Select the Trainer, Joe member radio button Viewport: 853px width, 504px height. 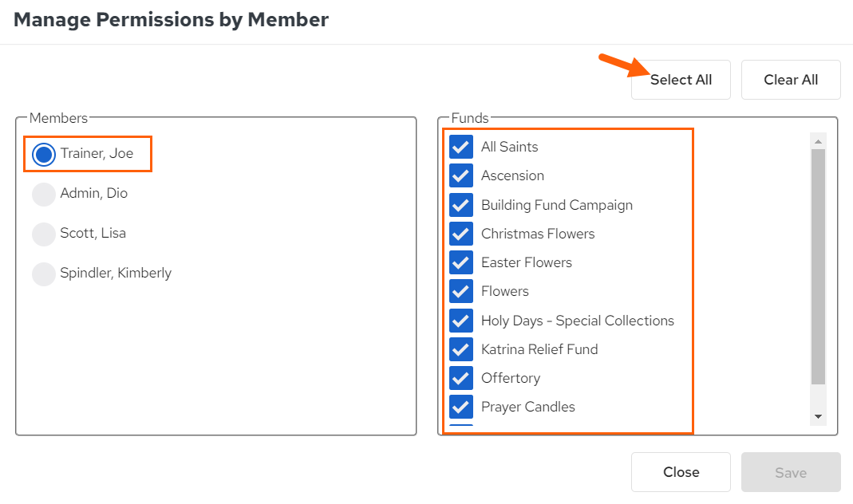[44, 155]
